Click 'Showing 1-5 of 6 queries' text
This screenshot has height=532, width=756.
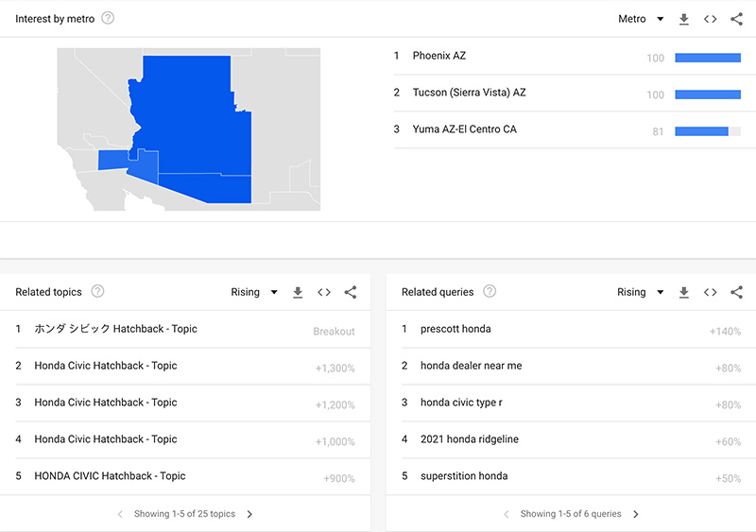click(x=571, y=514)
